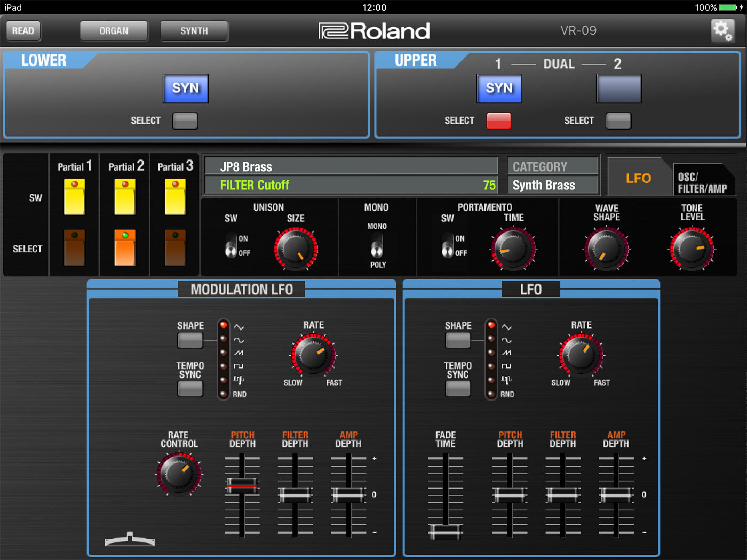The height and width of the screenshot is (560, 747).
Task: Tap the Lower SYN button
Action: click(186, 89)
